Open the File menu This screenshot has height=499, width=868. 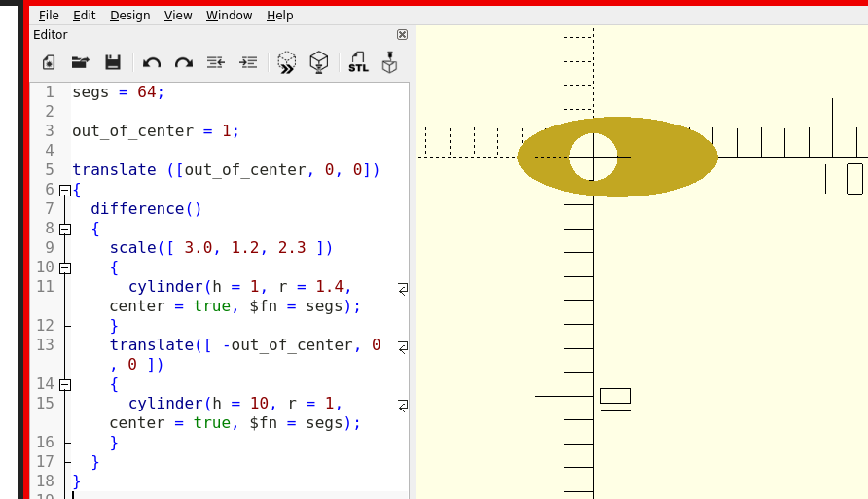(49, 16)
